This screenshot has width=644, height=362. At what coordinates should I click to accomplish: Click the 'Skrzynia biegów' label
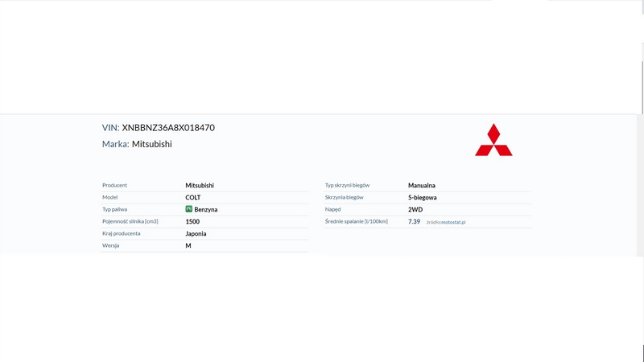click(x=345, y=197)
